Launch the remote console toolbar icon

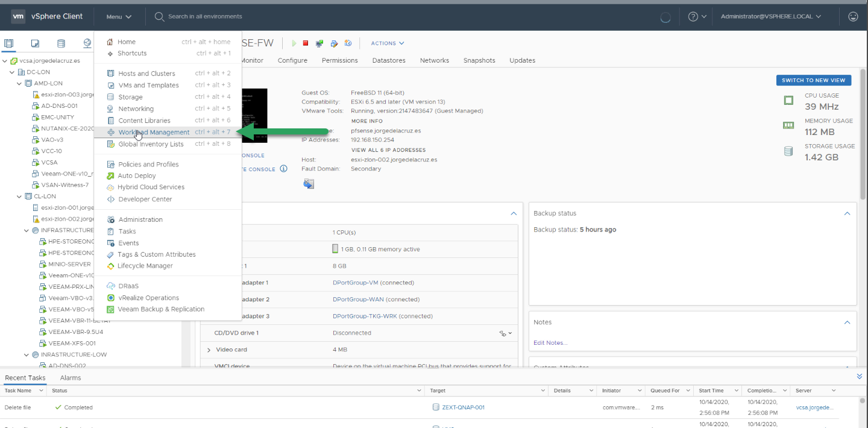tap(319, 43)
